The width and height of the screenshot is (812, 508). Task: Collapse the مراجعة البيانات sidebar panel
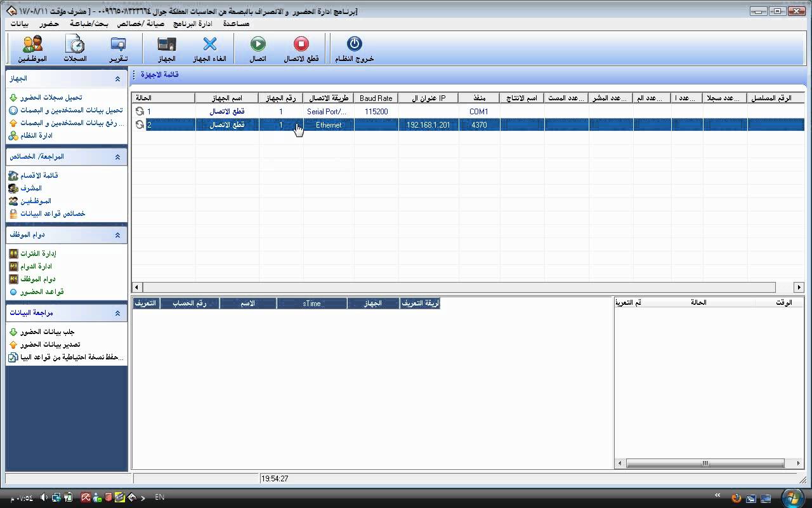(117, 313)
